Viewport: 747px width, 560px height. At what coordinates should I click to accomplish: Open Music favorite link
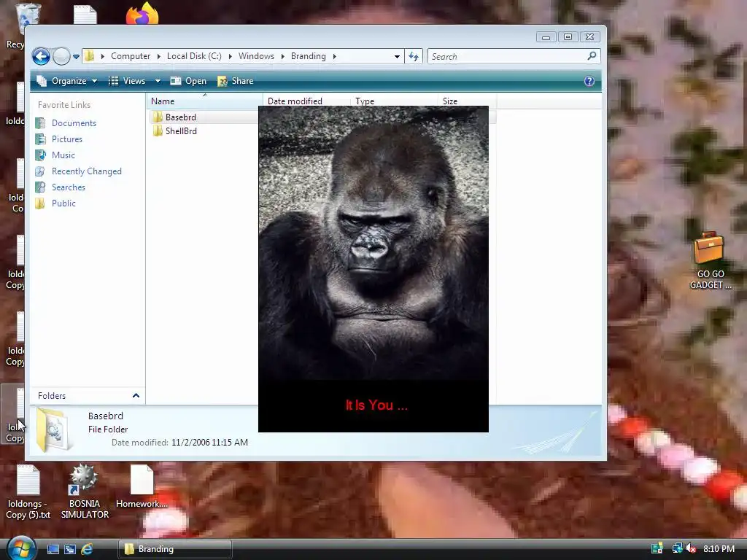tap(55, 155)
